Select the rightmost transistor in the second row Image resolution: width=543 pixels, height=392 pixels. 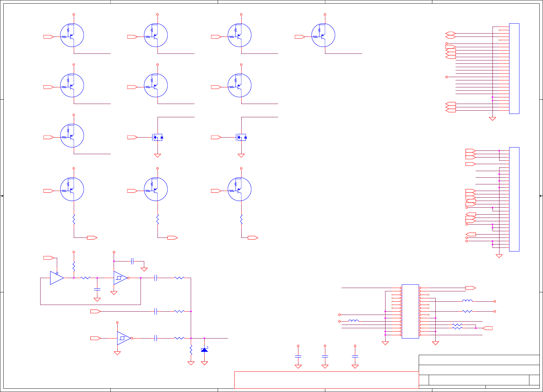[240, 85]
